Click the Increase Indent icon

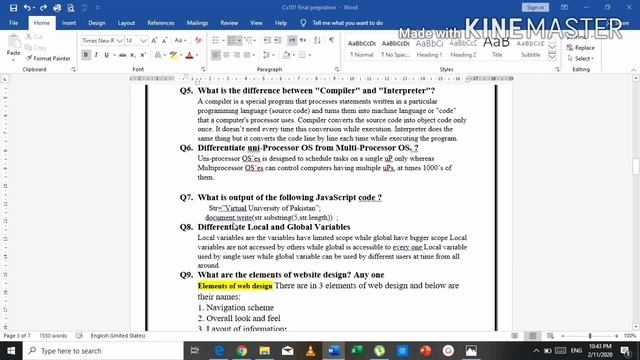click(278, 40)
